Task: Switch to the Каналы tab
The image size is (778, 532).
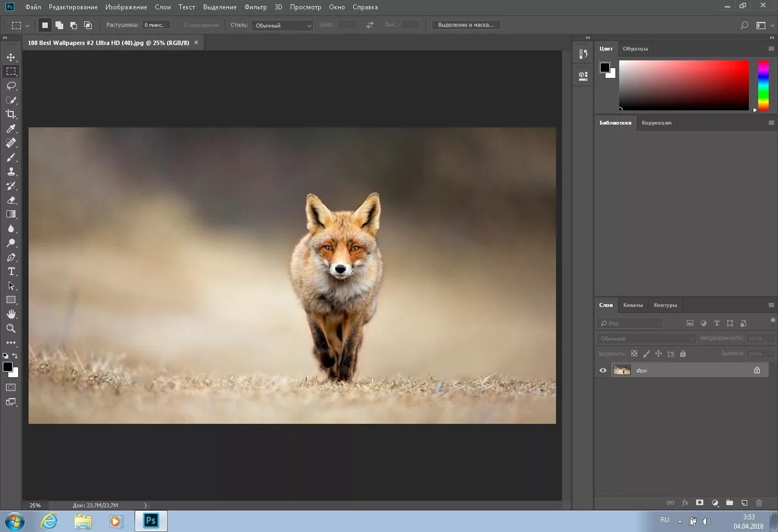Action: coord(632,305)
